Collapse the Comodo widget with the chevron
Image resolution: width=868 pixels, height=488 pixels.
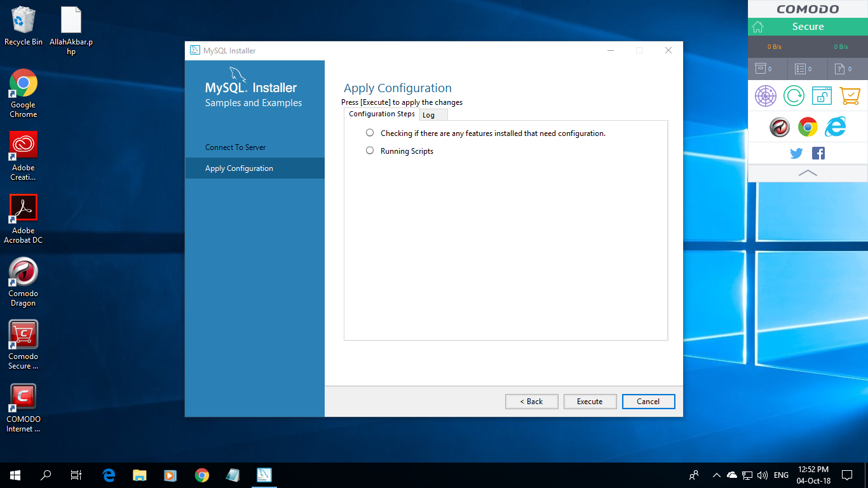tap(808, 172)
